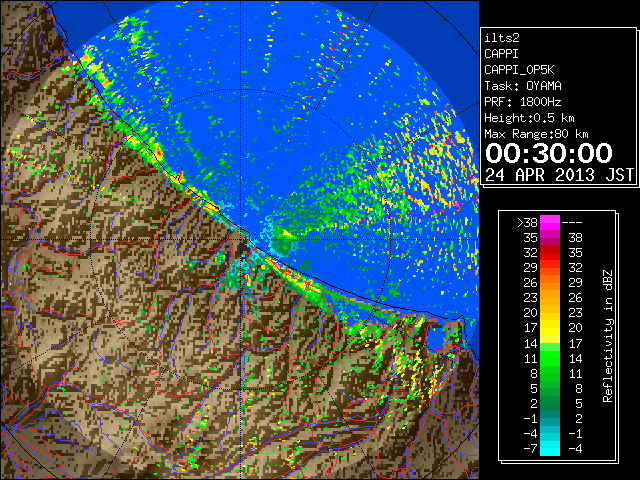640x480 pixels.
Task: Click the 'PRF: 1800Hz' text
Action: (523, 102)
